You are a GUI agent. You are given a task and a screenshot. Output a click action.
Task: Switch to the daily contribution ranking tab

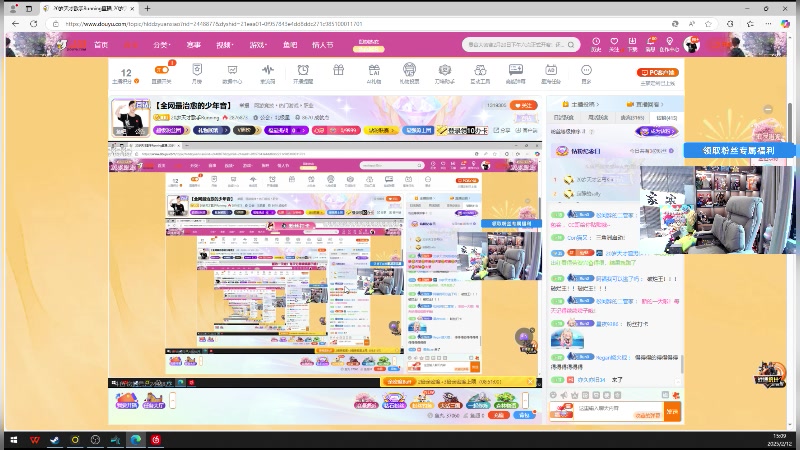click(x=564, y=118)
